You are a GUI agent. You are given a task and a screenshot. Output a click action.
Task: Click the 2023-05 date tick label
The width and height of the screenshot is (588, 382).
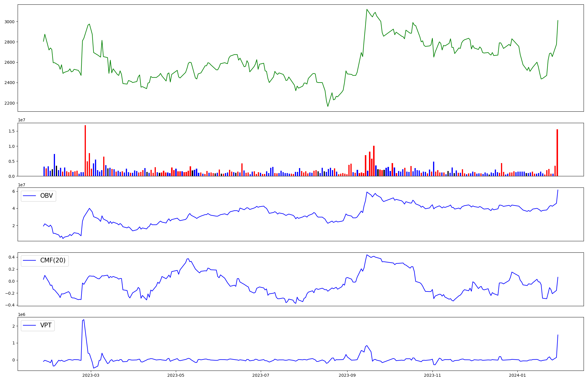click(x=176, y=375)
